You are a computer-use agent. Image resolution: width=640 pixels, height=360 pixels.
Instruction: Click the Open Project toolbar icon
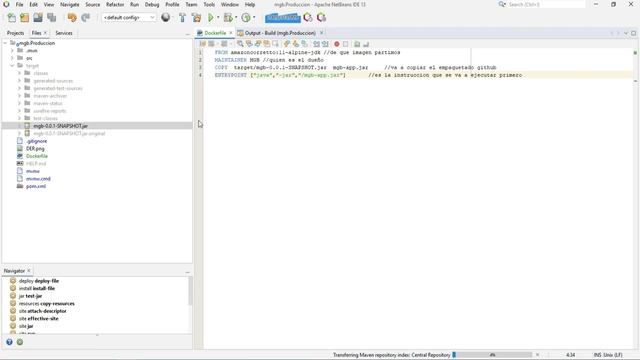pyautogui.click(x=38, y=18)
